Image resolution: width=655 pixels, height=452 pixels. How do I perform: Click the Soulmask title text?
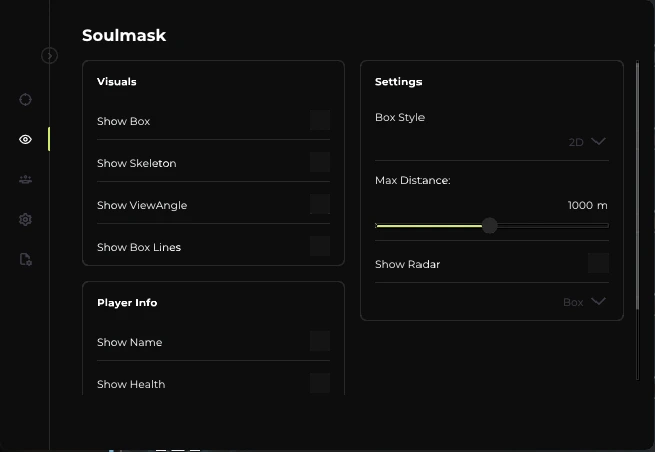coord(124,35)
